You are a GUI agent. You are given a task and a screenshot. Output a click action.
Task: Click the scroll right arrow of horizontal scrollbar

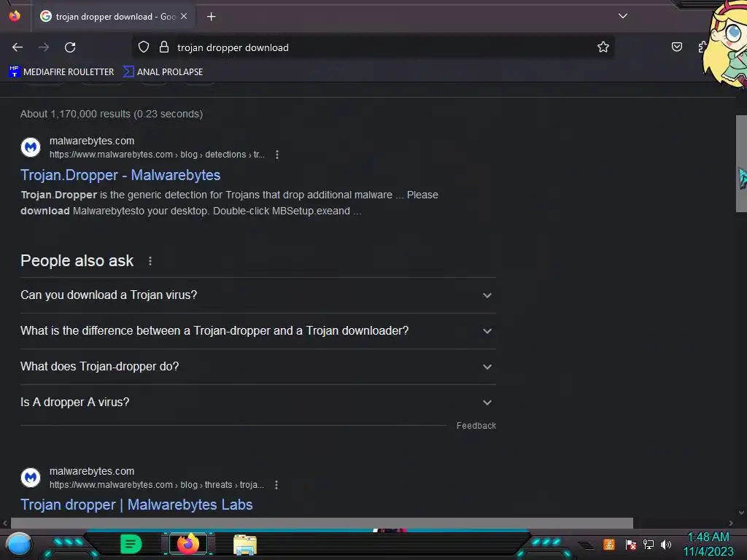pyautogui.click(x=731, y=523)
